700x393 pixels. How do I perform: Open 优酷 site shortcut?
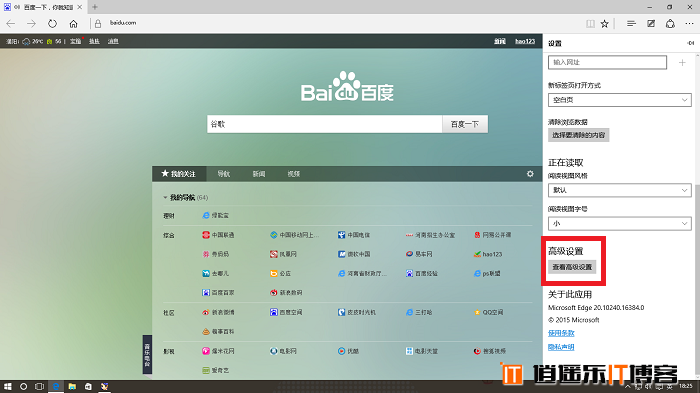(x=349, y=351)
